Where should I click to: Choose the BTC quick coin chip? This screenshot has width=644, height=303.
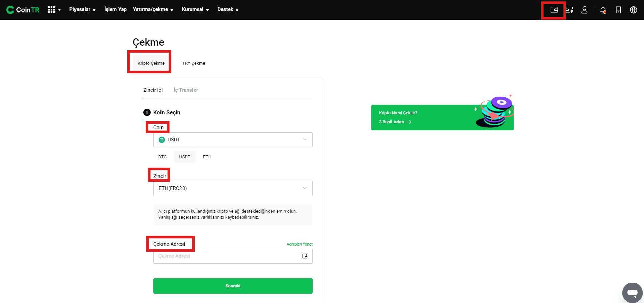[x=163, y=157]
